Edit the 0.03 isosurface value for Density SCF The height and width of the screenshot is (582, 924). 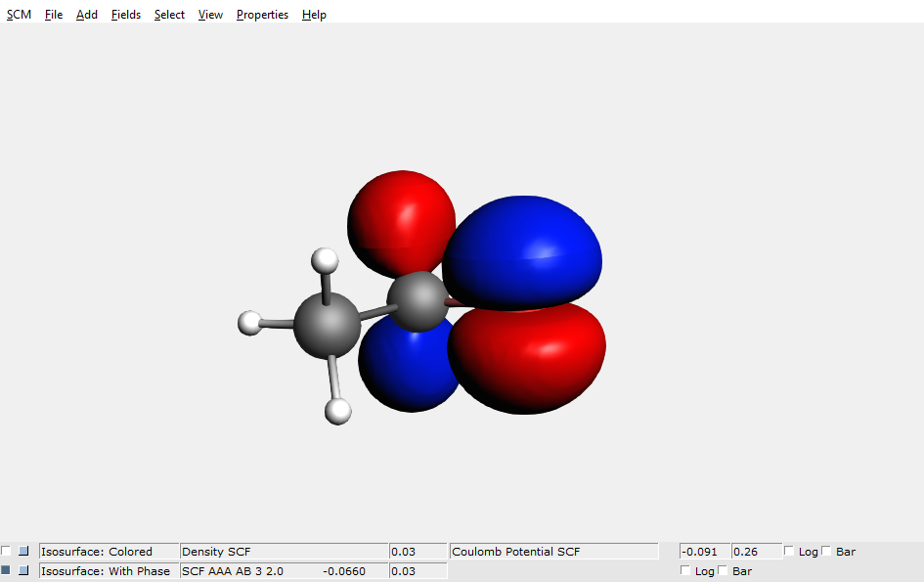coord(418,551)
